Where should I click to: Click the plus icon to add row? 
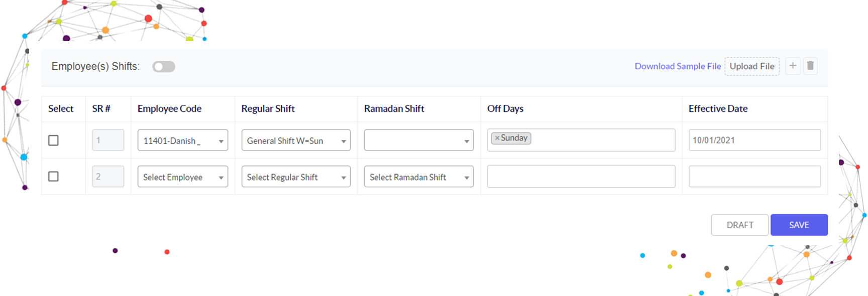(793, 66)
